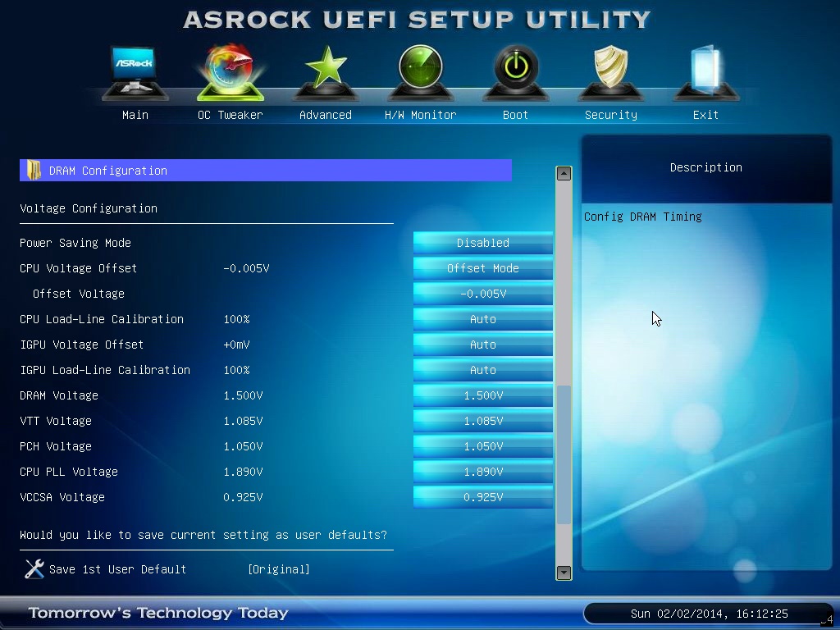Select the CPU PLL Voltage label
This screenshot has height=630, width=840.
(69, 472)
